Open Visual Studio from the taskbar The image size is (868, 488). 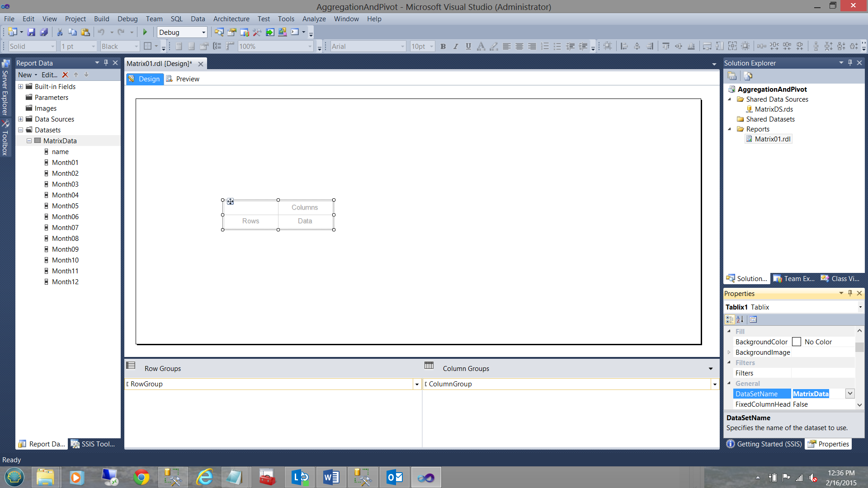(x=426, y=477)
